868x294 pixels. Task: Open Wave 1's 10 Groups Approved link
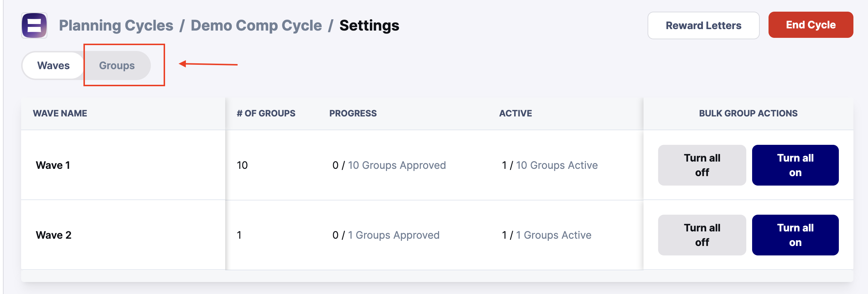[x=397, y=165]
